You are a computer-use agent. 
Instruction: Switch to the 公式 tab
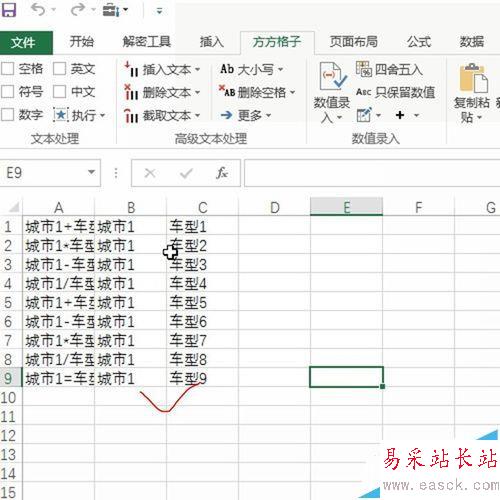pyautogui.click(x=419, y=42)
